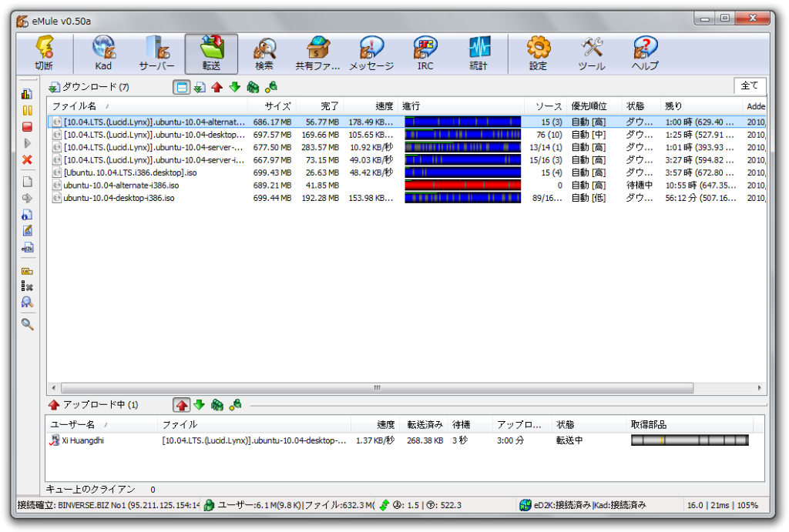Click the scrollbar left arrow in downloads list
The width and height of the screenshot is (789, 532).
pos(54,388)
